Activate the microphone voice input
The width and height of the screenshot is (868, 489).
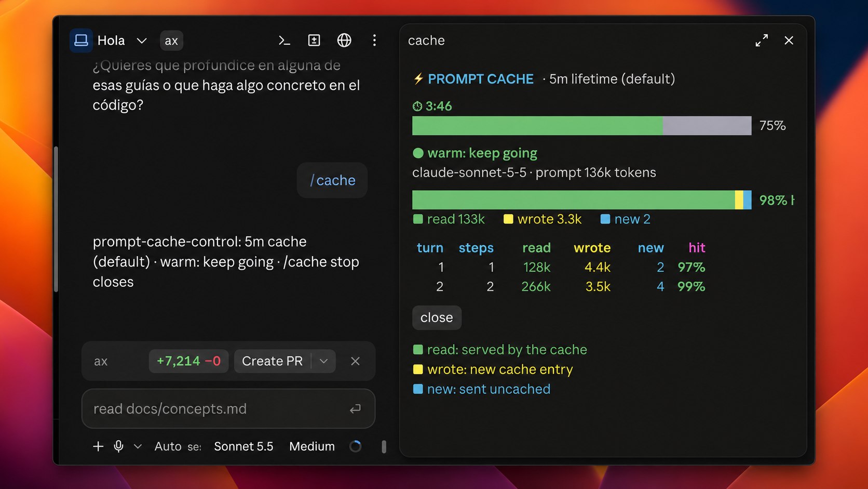point(118,446)
